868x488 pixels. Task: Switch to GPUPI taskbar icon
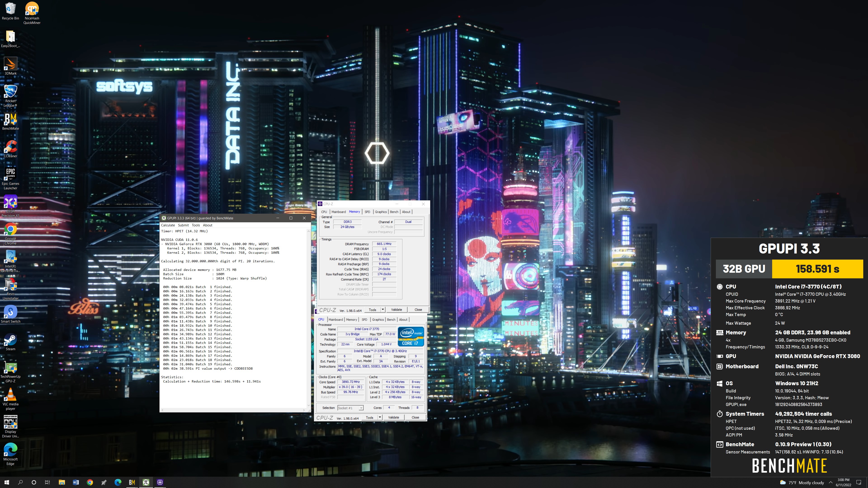click(146, 482)
